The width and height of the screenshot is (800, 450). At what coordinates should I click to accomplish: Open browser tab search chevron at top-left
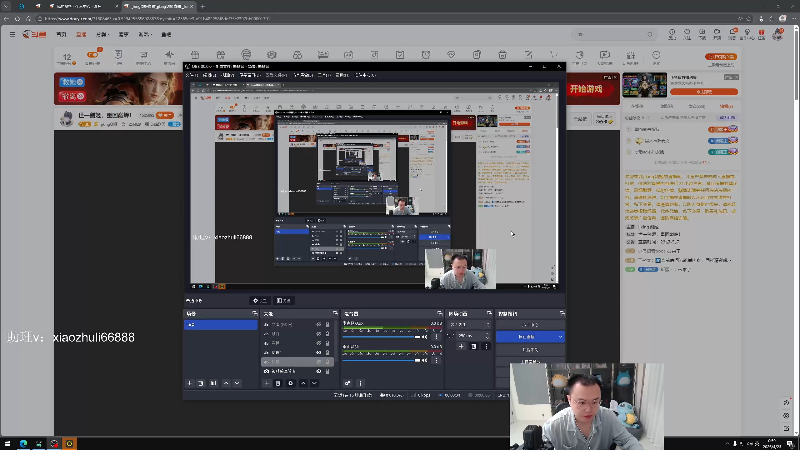click(x=6, y=6)
